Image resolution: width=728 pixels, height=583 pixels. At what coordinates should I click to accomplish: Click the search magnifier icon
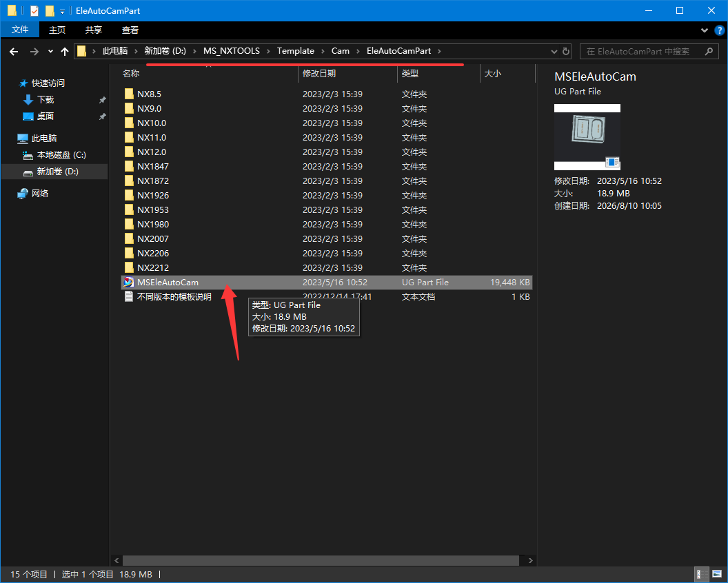pos(709,51)
